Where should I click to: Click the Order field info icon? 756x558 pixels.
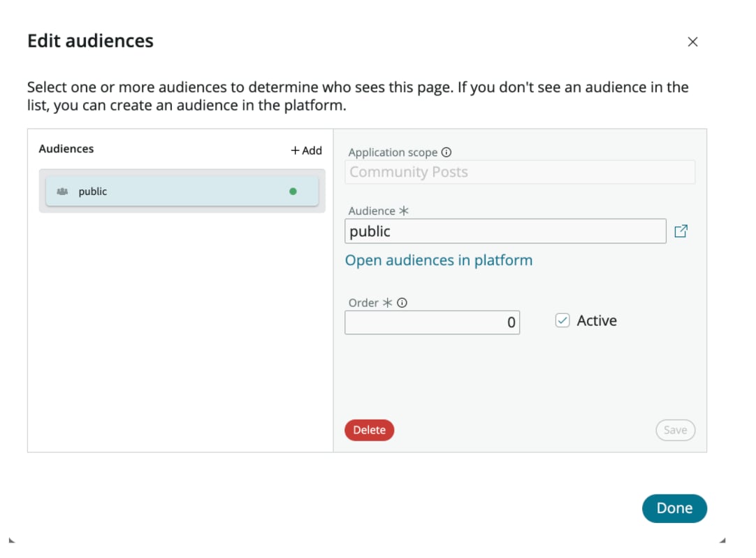pyautogui.click(x=402, y=302)
